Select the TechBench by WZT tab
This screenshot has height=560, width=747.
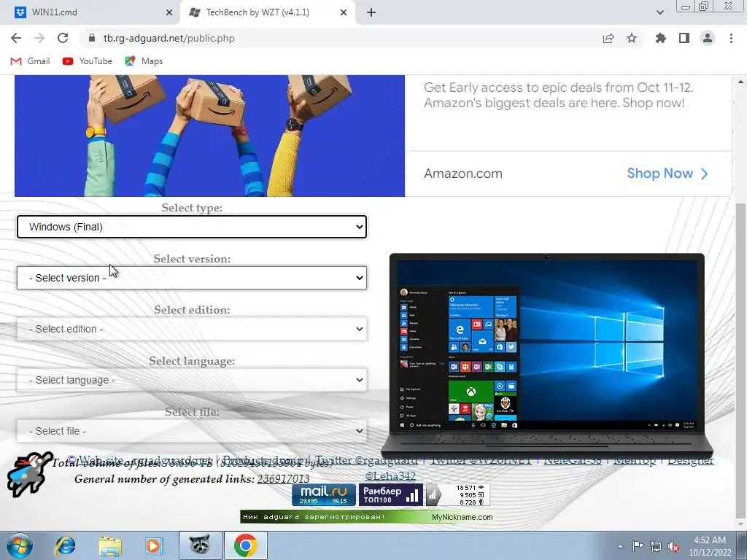pos(268,12)
